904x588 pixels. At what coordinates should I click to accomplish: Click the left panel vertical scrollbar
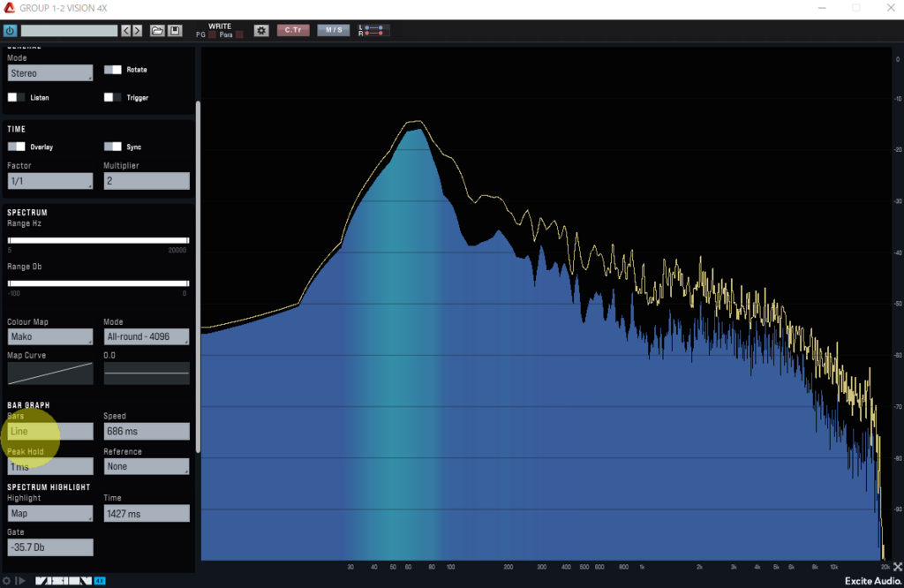coord(199,276)
